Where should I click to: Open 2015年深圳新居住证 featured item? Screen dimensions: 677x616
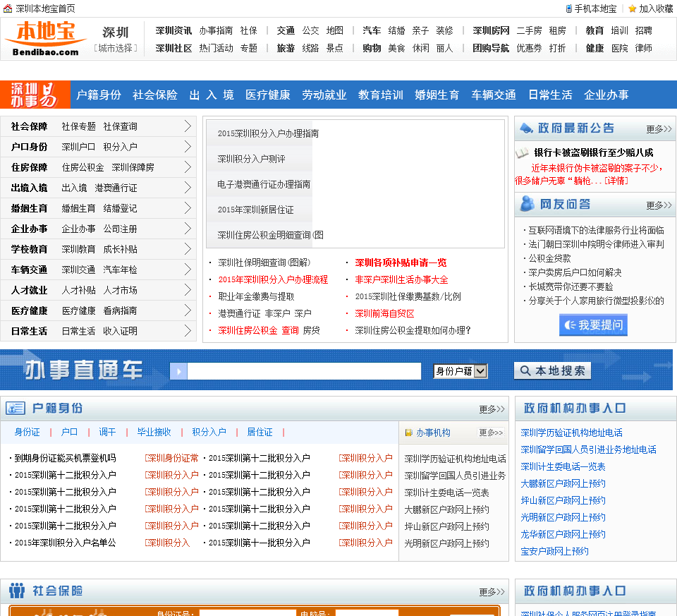coord(255,210)
